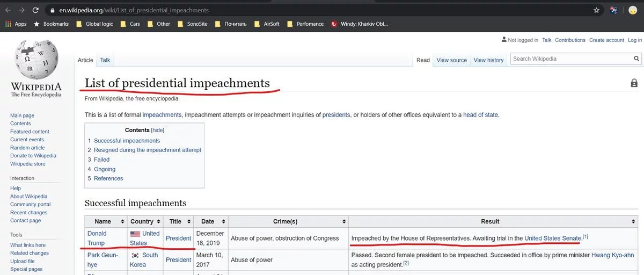644x275 pixels.
Task: Switch to the Talk tab
Action: tap(105, 60)
